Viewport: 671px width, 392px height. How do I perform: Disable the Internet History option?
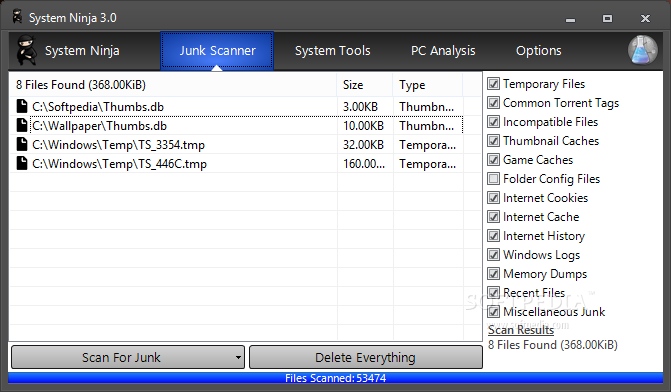[493, 236]
